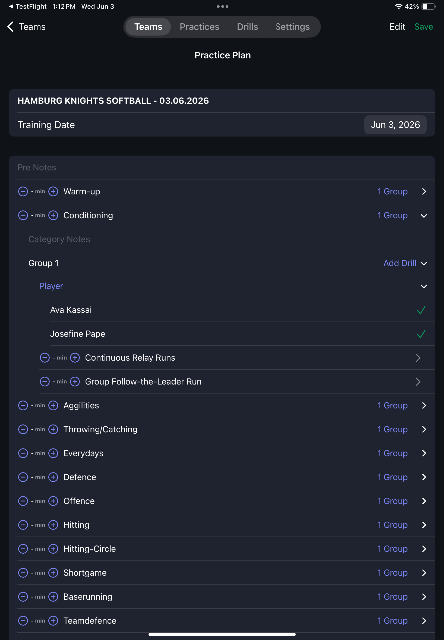Screen dimensions: 444x640
Task: Tap the plus icon beside Defence
Action: [53, 477]
